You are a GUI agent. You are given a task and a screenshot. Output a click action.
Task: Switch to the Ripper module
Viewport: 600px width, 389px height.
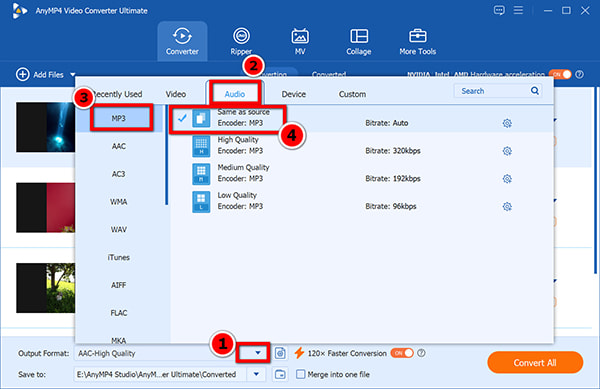tap(241, 41)
